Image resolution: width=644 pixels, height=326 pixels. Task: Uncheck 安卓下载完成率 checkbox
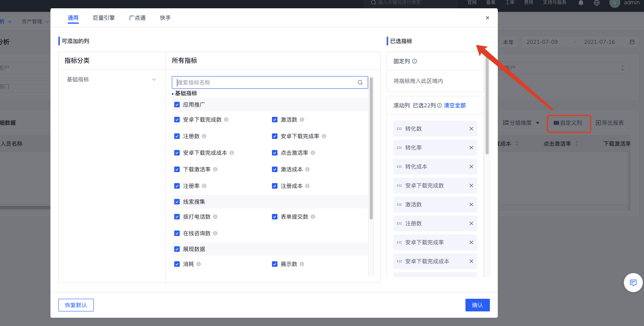[275, 136]
